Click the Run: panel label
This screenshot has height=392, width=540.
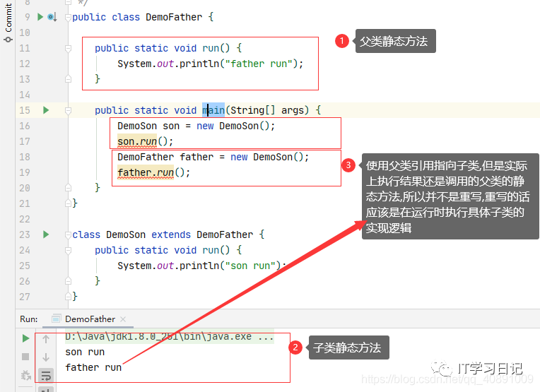click(28, 319)
